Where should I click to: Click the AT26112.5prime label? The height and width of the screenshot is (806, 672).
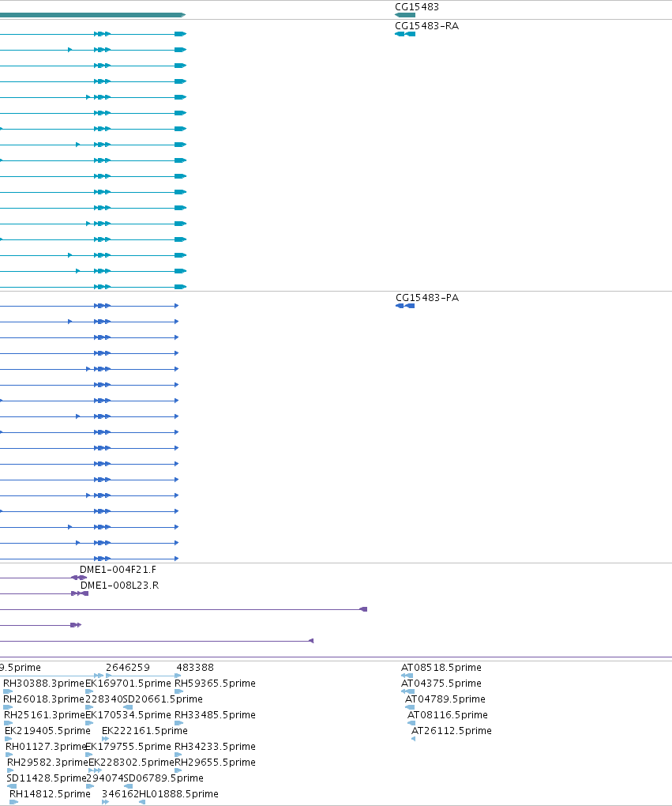click(452, 730)
